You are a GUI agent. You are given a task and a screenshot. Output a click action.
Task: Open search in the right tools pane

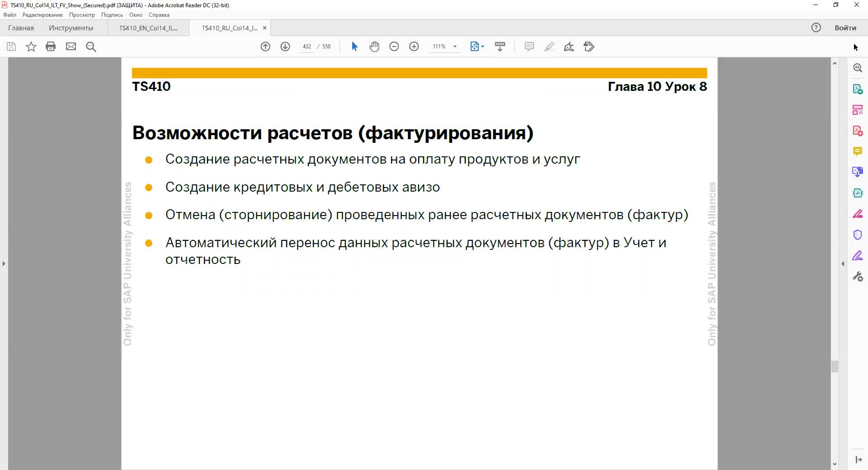pyautogui.click(x=858, y=68)
